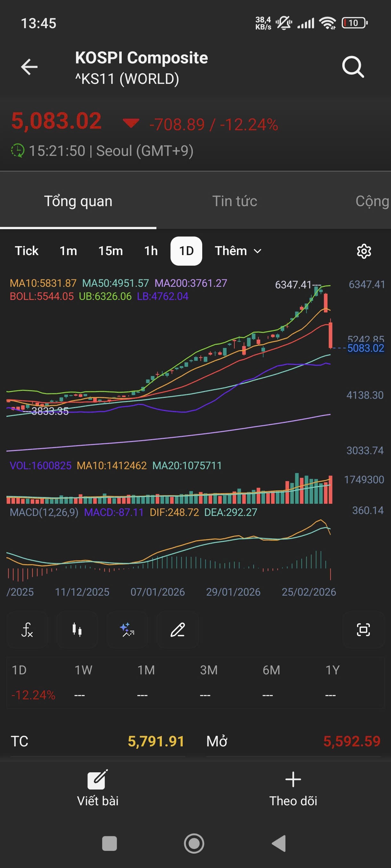This screenshot has width=391, height=868.
Task: Select the 15m chart interval
Action: pos(110,251)
